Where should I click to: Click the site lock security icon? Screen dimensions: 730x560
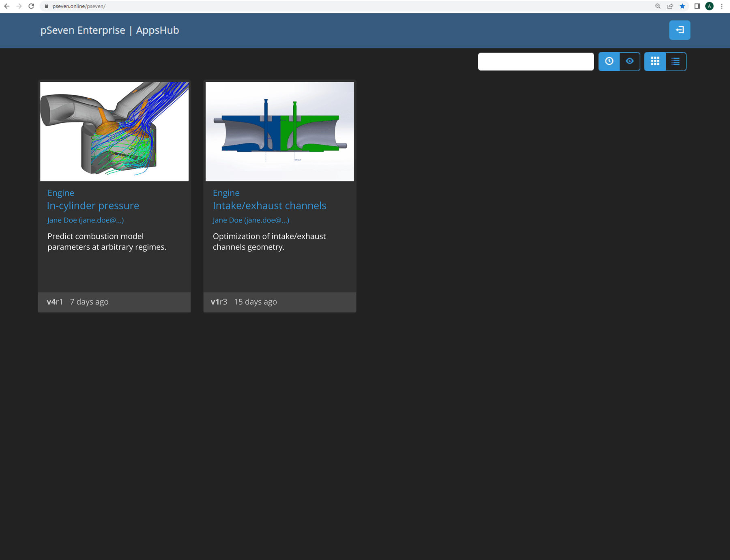pyautogui.click(x=46, y=6)
